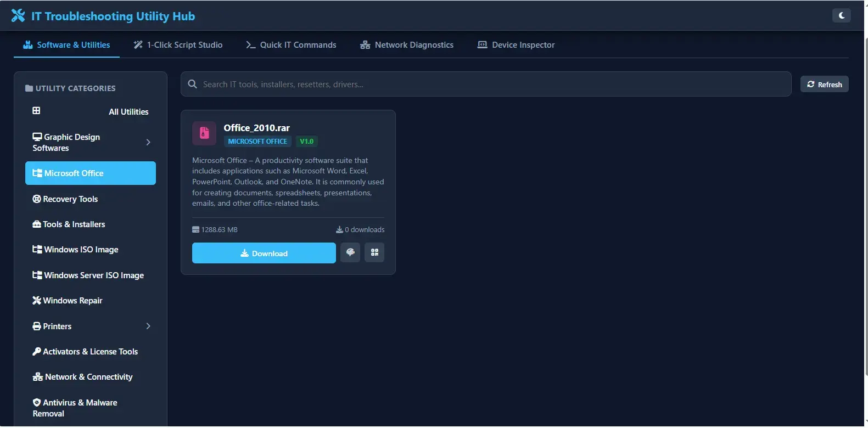Click the MICROSOFT OFFICE category badge
The height and width of the screenshot is (428, 868).
coord(257,141)
